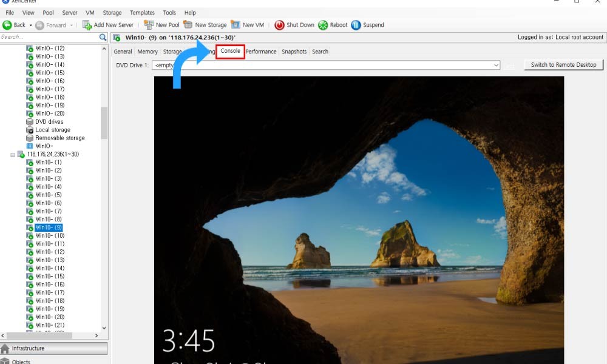Open the Server menu
Viewport: 607px width, 364px height.
coord(70,13)
